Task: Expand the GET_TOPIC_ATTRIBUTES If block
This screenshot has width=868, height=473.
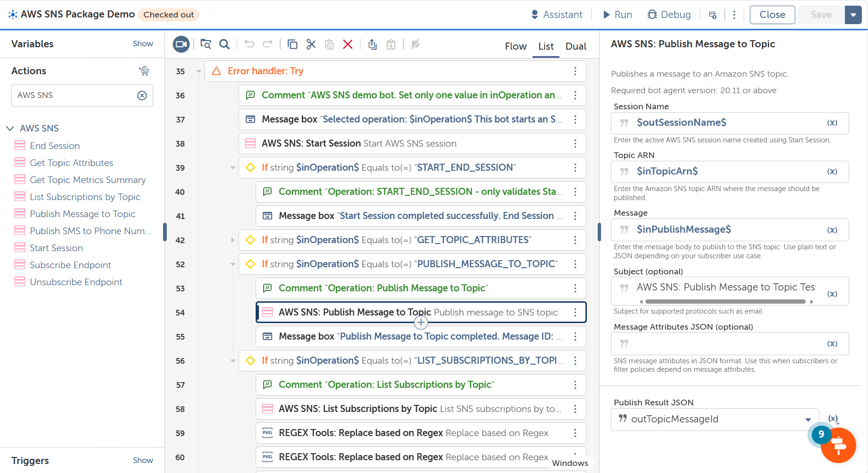Action: [x=232, y=240]
